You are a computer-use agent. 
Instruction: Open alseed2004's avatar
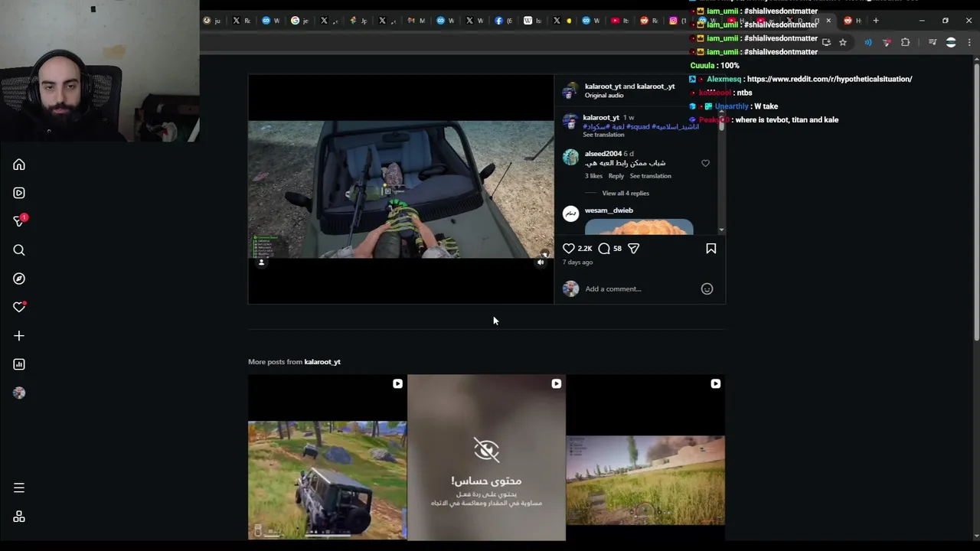coord(570,157)
